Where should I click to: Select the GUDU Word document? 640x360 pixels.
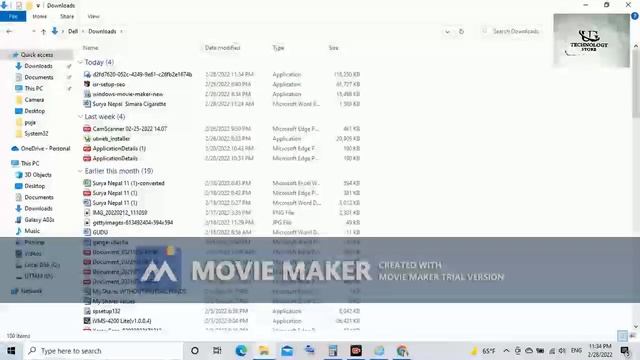click(100, 232)
